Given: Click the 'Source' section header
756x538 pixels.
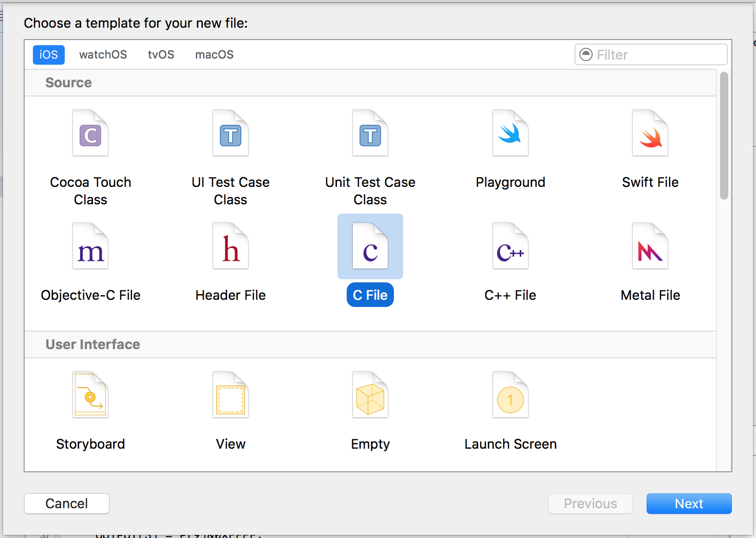Looking at the screenshot, I should click(68, 83).
